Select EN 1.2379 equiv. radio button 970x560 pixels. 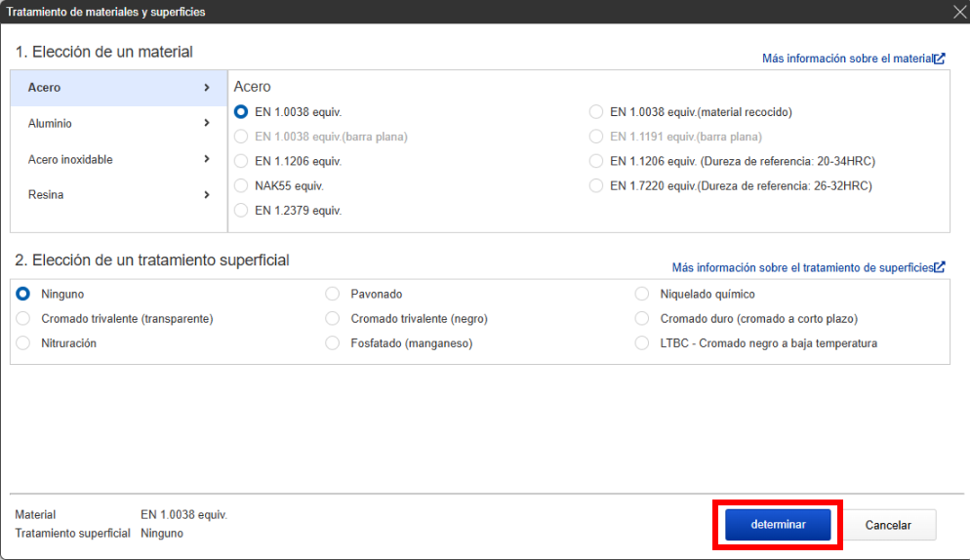(x=242, y=210)
